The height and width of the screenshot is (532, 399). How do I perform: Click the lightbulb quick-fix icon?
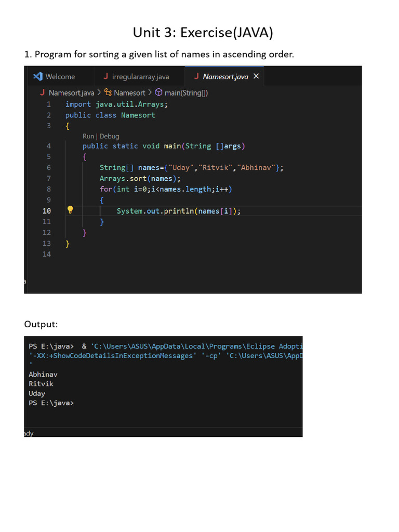(x=70, y=210)
